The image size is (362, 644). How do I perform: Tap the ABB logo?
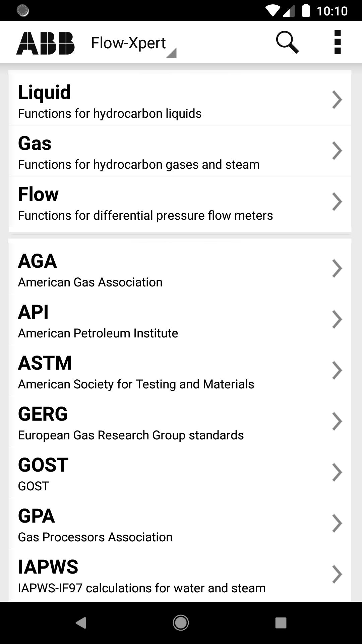coord(46,43)
